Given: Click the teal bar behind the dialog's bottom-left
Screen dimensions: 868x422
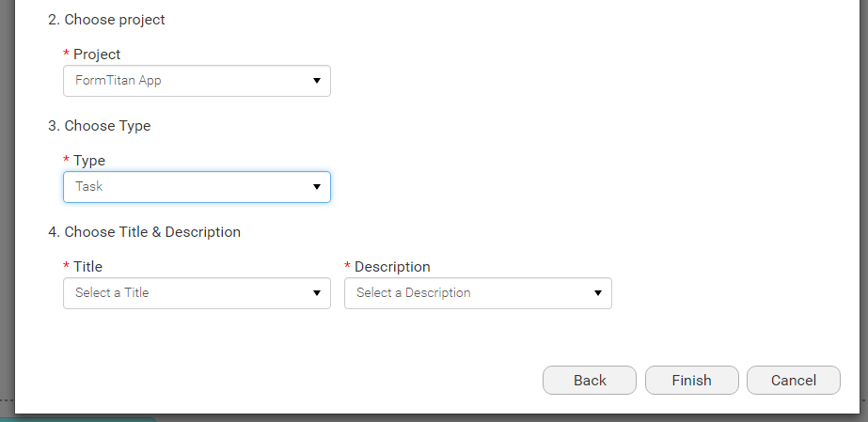Looking at the screenshot, I should pos(77,419).
